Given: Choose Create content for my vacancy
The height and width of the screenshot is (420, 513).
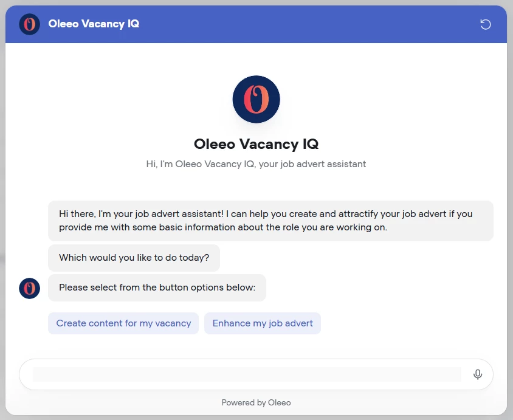Looking at the screenshot, I should [x=123, y=323].
